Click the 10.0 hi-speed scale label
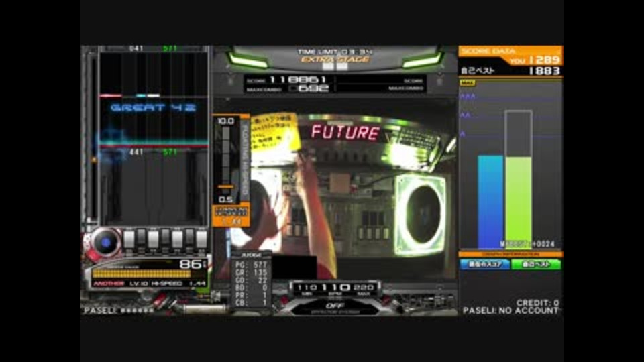The width and height of the screenshot is (644, 362). coord(225,121)
